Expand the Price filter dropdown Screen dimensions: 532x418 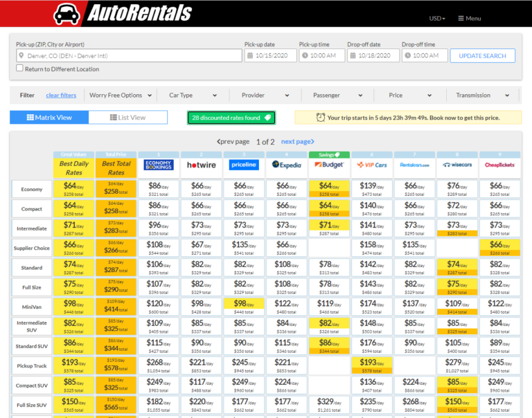pyautogui.click(x=410, y=96)
